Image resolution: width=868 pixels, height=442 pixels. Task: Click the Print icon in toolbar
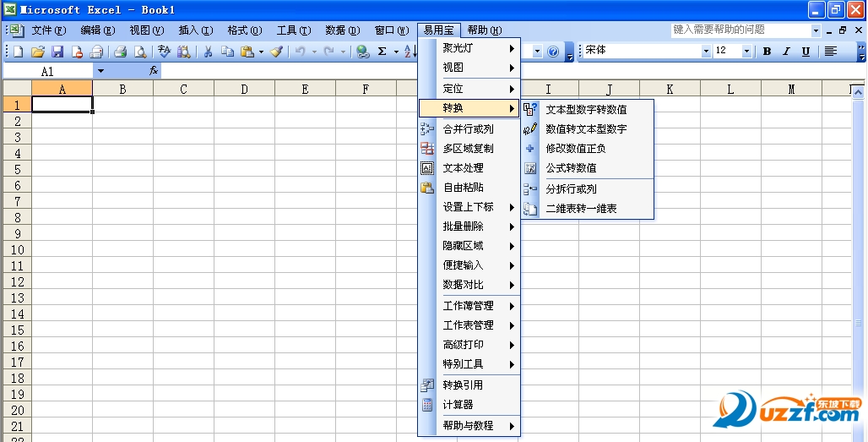coord(120,52)
